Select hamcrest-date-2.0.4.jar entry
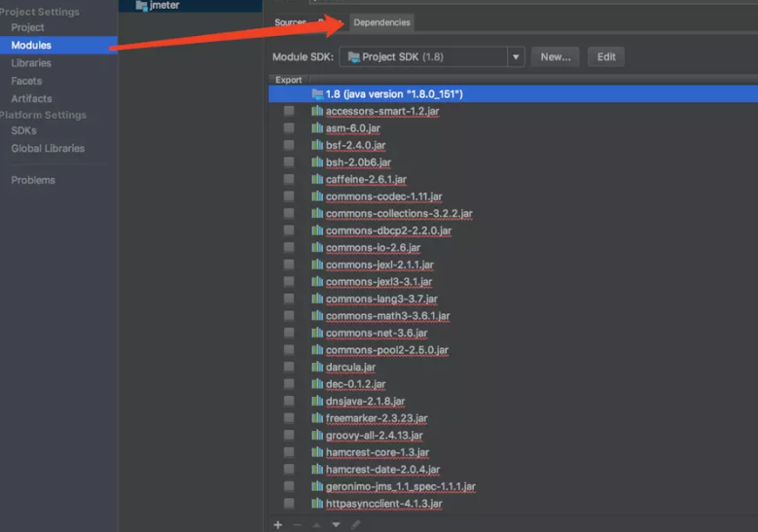This screenshot has height=532, width=758. 382,469
